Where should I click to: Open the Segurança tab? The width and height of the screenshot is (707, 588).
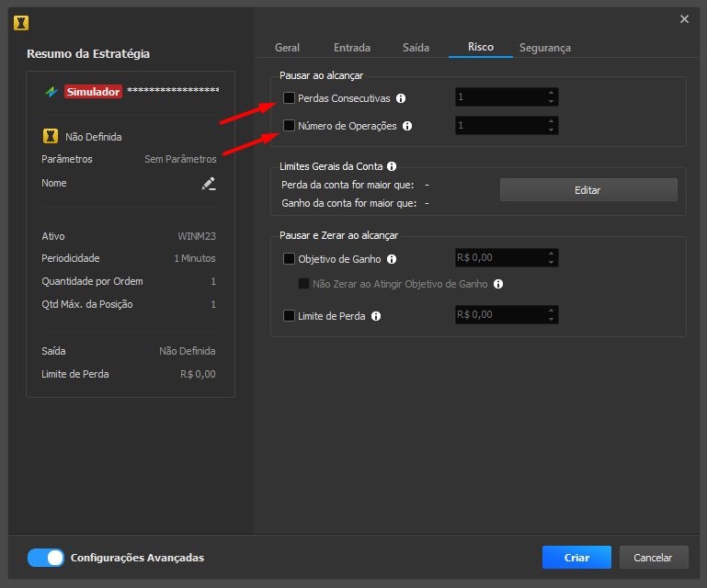[544, 48]
